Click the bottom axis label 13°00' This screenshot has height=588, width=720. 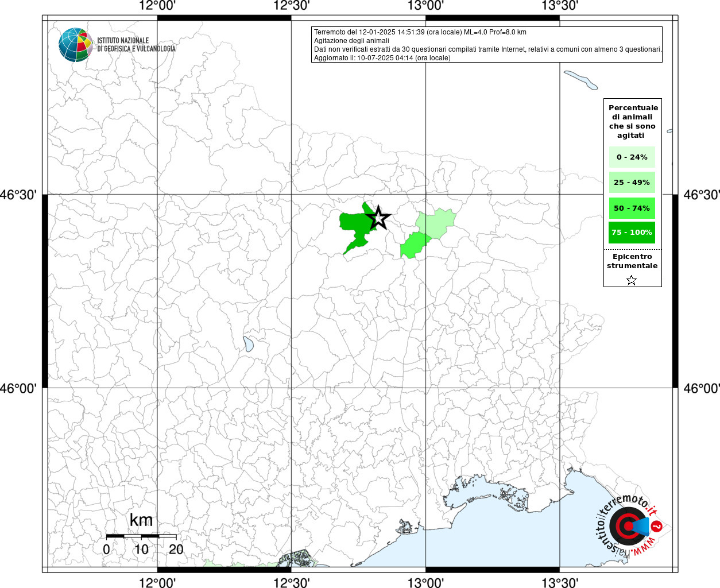click(425, 582)
